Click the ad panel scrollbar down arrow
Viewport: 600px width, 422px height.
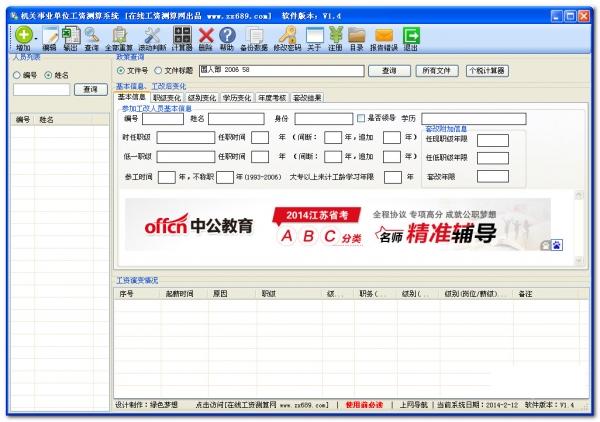579,260
